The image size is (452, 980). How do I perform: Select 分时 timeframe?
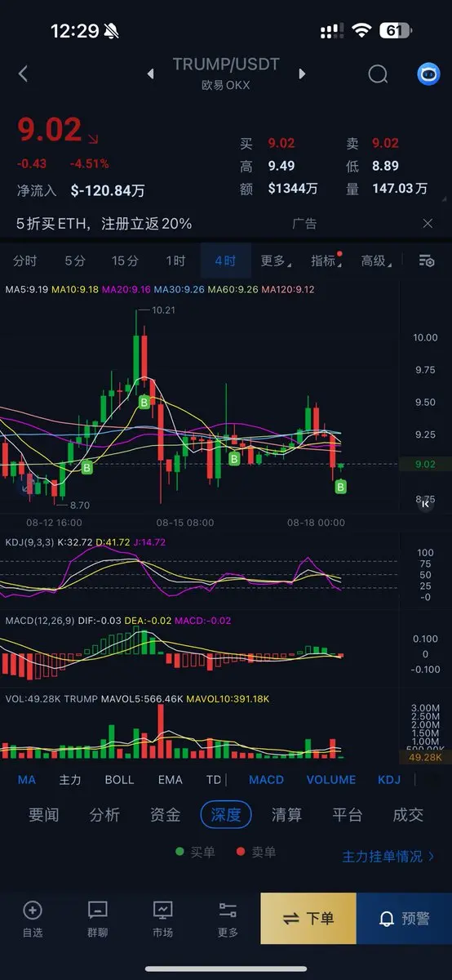click(x=25, y=261)
